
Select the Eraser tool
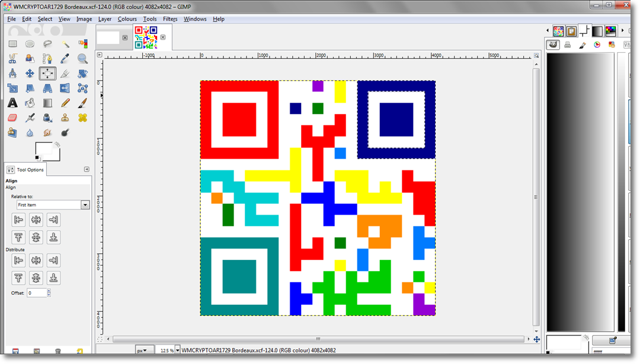(x=12, y=118)
